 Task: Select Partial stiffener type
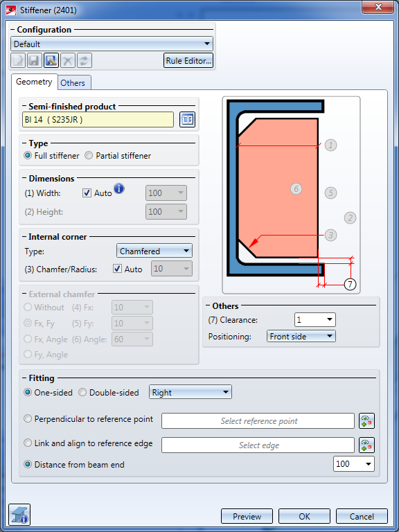(x=118, y=156)
